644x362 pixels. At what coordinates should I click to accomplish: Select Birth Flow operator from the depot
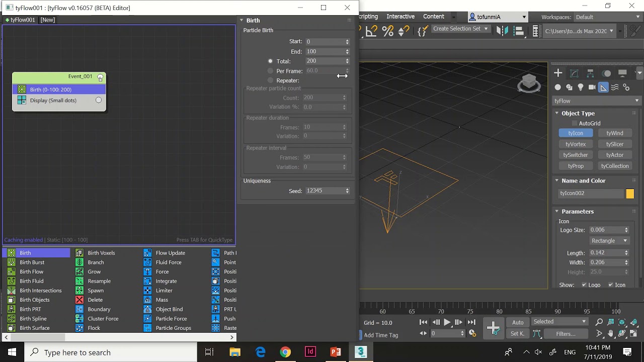pos(32,271)
